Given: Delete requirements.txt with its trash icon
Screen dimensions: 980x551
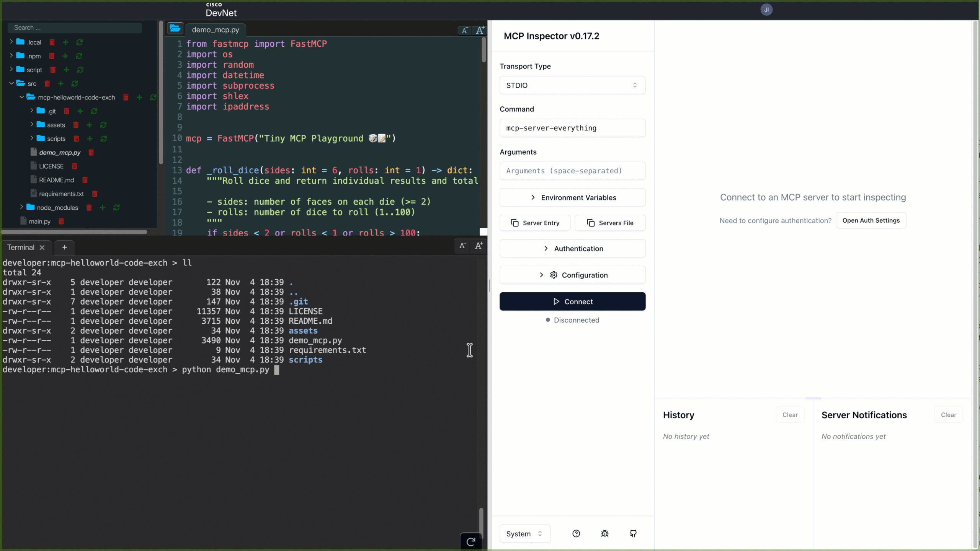Looking at the screenshot, I should tap(94, 194).
